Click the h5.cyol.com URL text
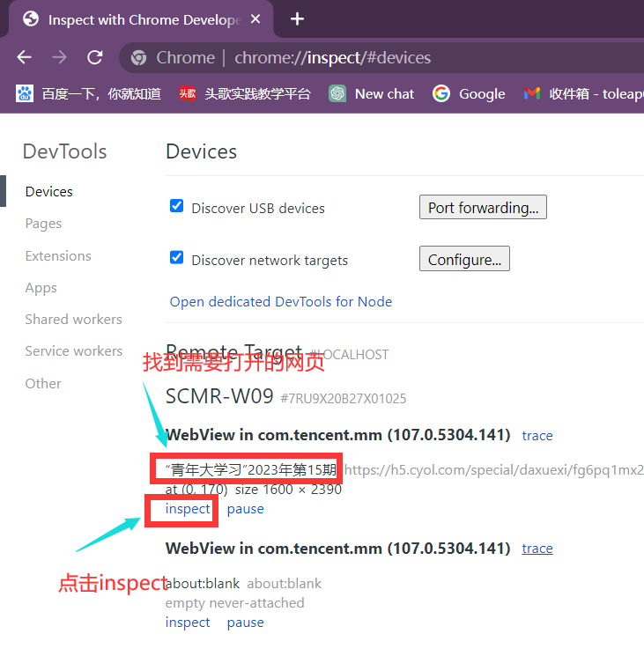 pos(494,470)
